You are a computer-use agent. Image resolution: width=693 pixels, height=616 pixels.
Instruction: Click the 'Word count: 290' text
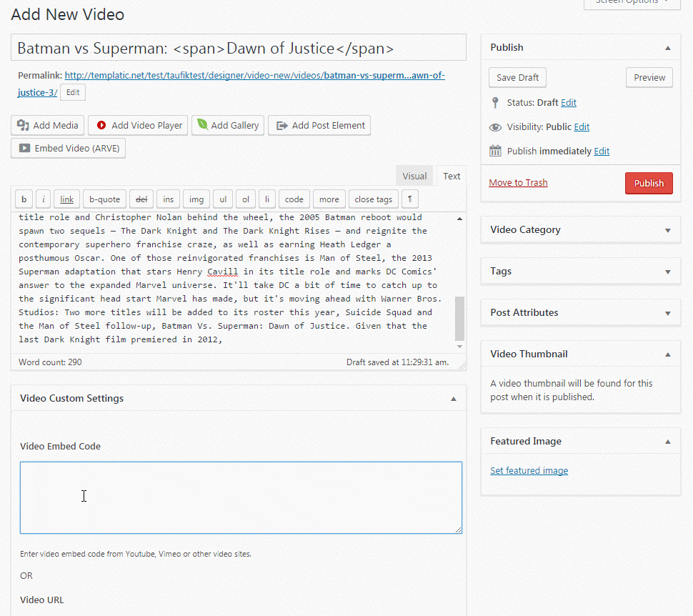[50, 362]
